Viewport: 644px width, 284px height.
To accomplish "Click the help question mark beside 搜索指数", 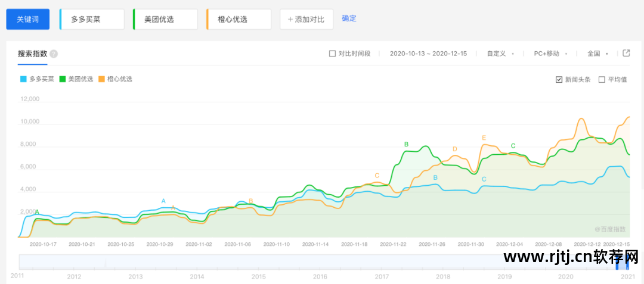I will pyautogui.click(x=54, y=54).
